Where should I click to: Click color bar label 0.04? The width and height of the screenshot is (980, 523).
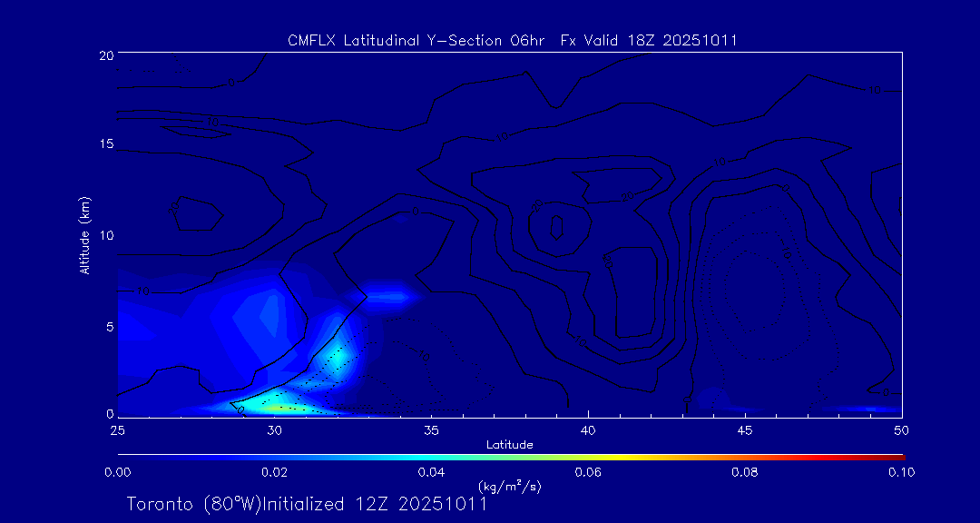point(431,472)
